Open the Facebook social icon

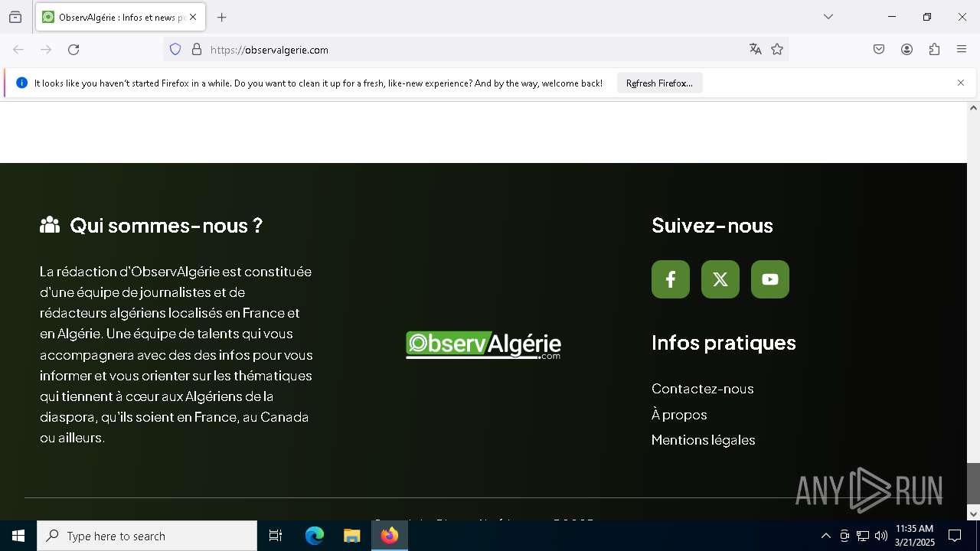(x=671, y=279)
